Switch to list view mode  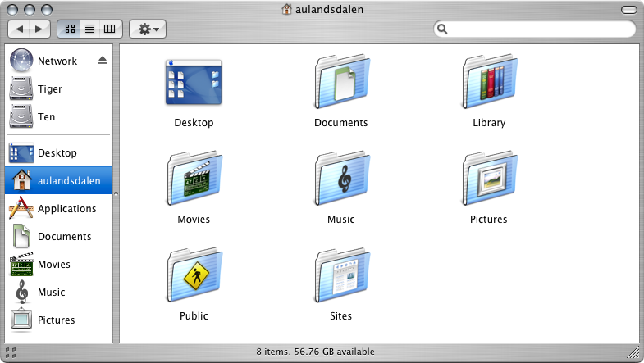pyautogui.click(x=89, y=29)
